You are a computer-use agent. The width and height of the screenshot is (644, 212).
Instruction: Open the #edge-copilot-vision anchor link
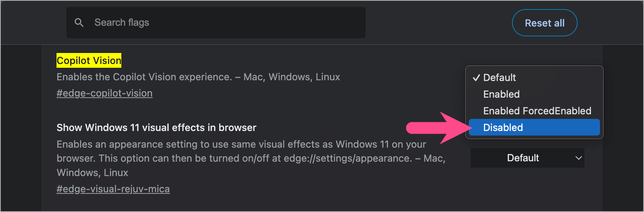coord(104,94)
